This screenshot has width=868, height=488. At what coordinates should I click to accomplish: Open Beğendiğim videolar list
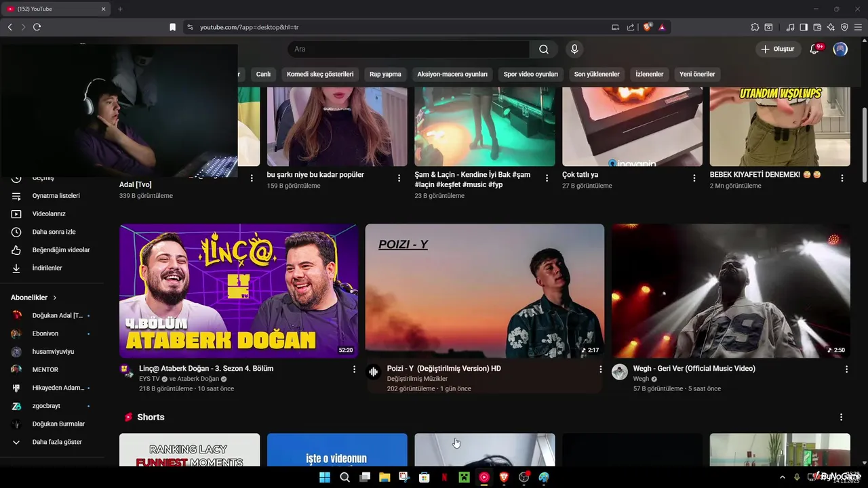pyautogui.click(x=61, y=250)
